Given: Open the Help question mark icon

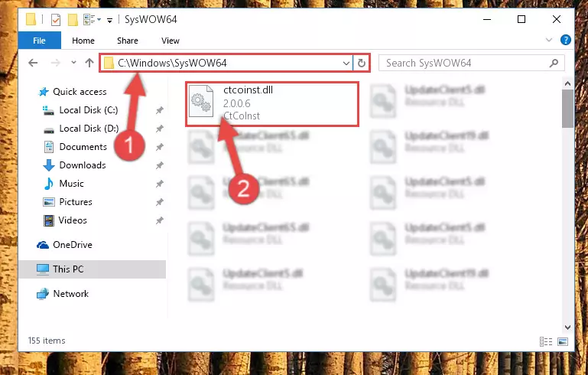Looking at the screenshot, I should (x=566, y=40).
